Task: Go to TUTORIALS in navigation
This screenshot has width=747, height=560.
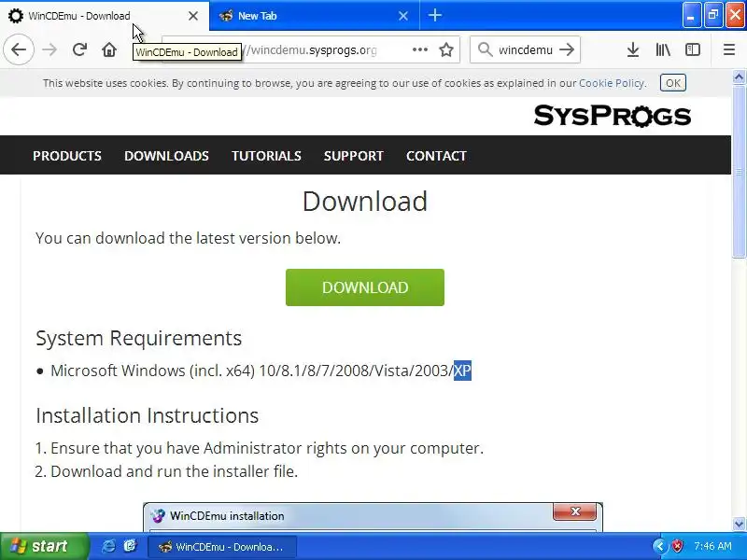Action: [x=266, y=156]
